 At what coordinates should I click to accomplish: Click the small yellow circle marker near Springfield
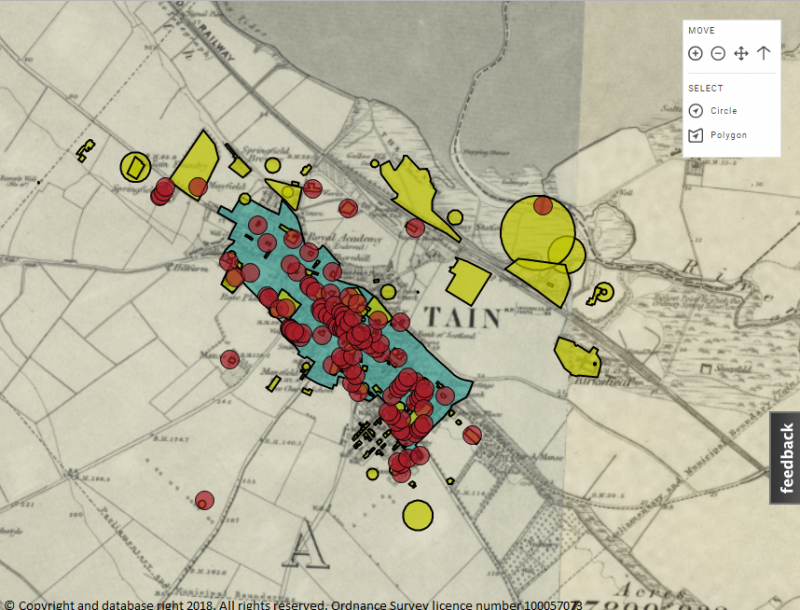click(x=271, y=165)
